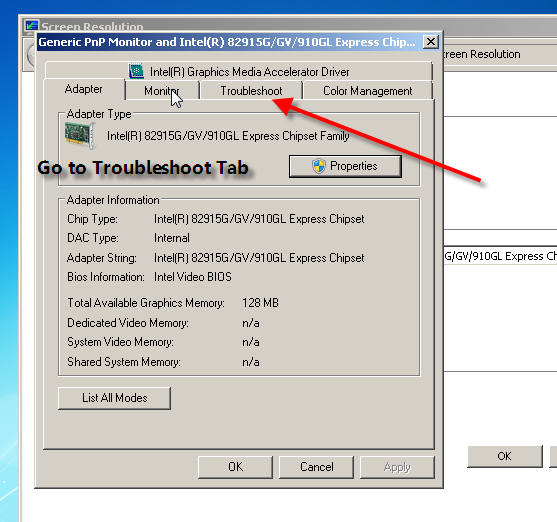Click the Intel chip icon on driver tab
This screenshot has width=557, height=522.
[136, 71]
